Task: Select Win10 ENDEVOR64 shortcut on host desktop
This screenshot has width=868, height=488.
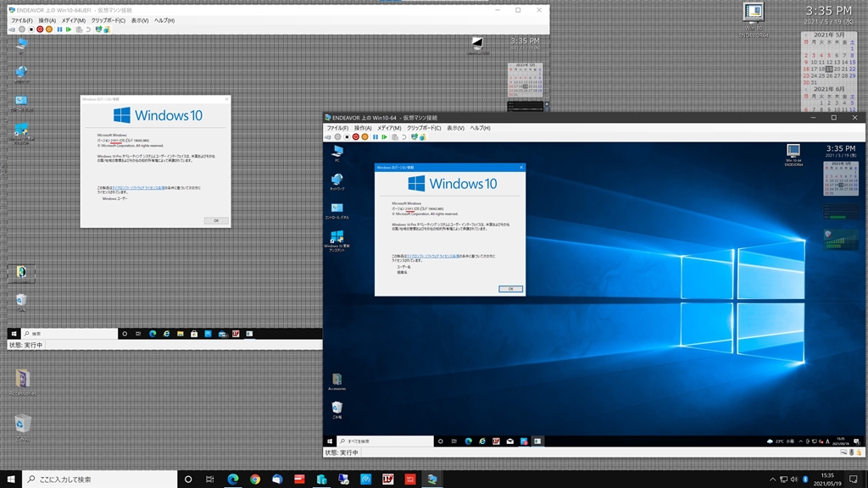Action: pos(754,19)
